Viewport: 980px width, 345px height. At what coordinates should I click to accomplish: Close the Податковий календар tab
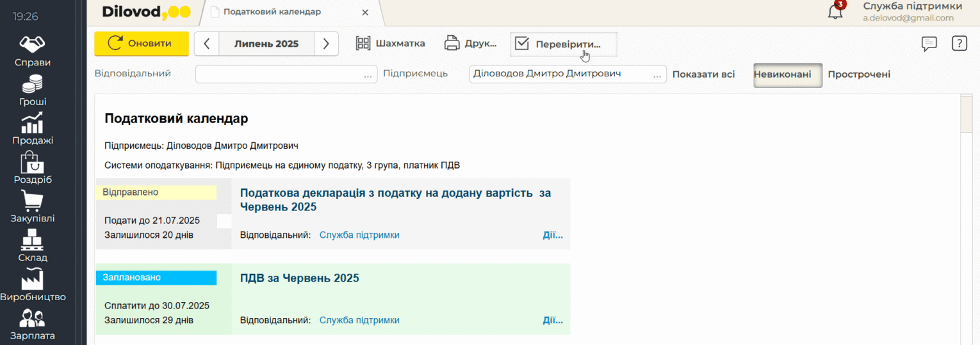pos(365,12)
